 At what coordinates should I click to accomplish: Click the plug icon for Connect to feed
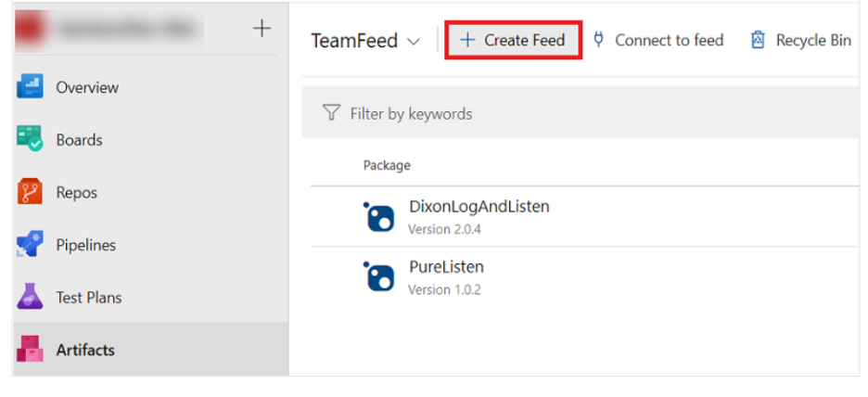point(598,40)
